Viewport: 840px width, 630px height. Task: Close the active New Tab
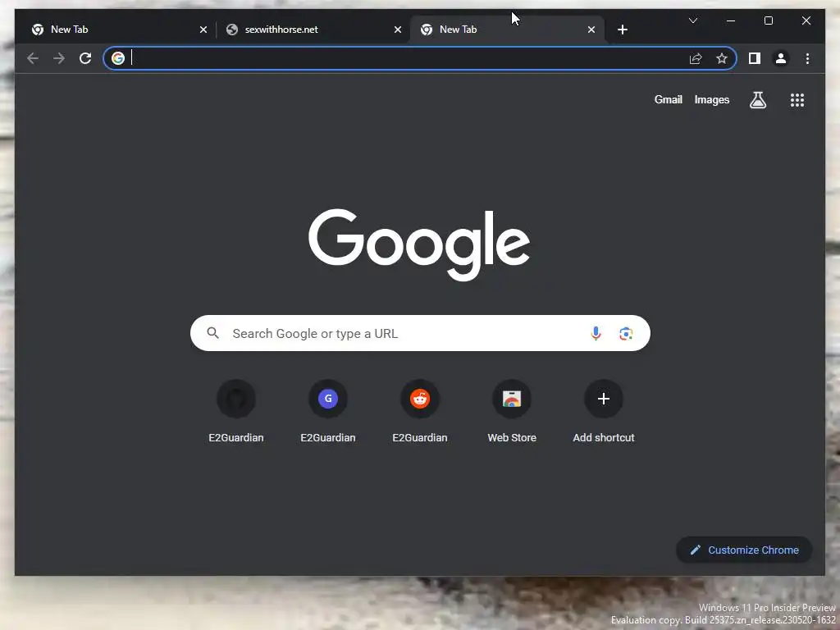click(x=591, y=30)
